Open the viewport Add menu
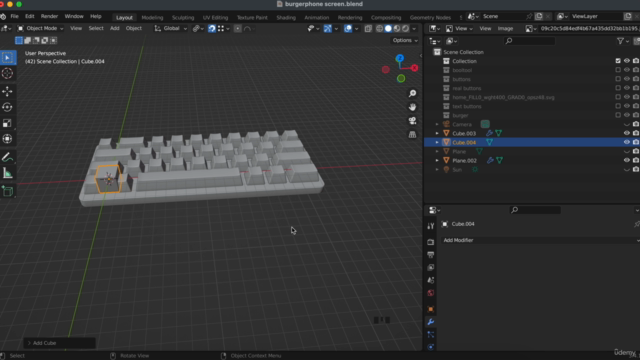This screenshot has height=360, width=640. 115,28
